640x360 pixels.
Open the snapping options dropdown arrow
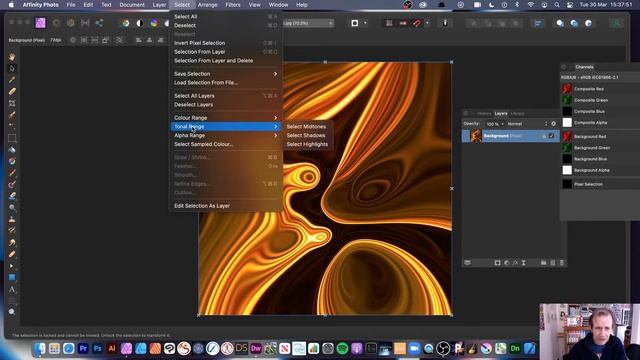(427, 23)
